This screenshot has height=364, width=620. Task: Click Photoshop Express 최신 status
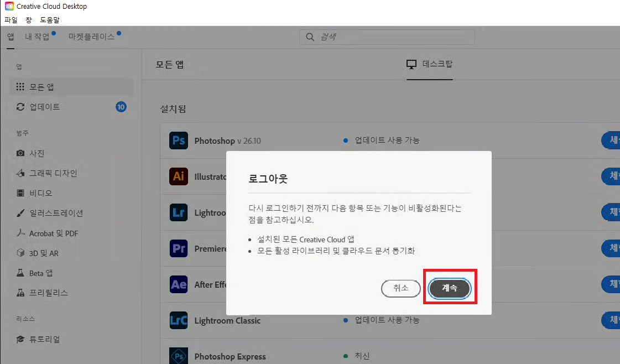point(362,356)
